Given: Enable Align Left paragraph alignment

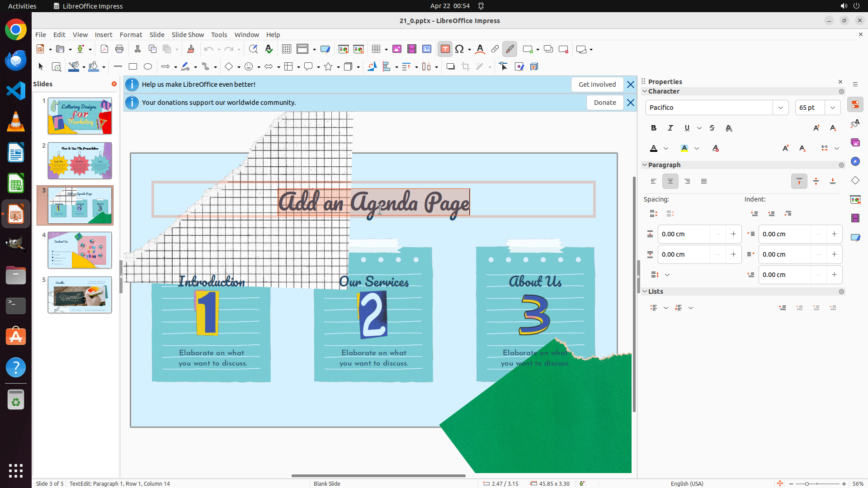Looking at the screenshot, I should (x=654, y=181).
